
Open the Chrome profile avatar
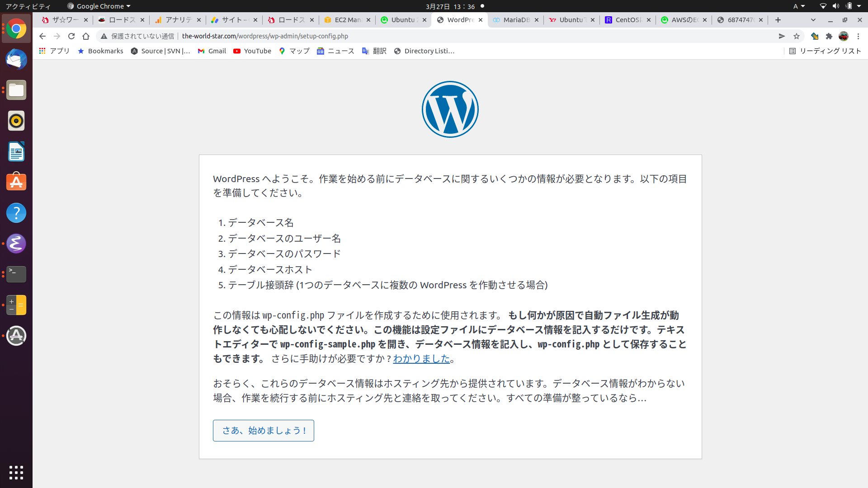coord(844,36)
